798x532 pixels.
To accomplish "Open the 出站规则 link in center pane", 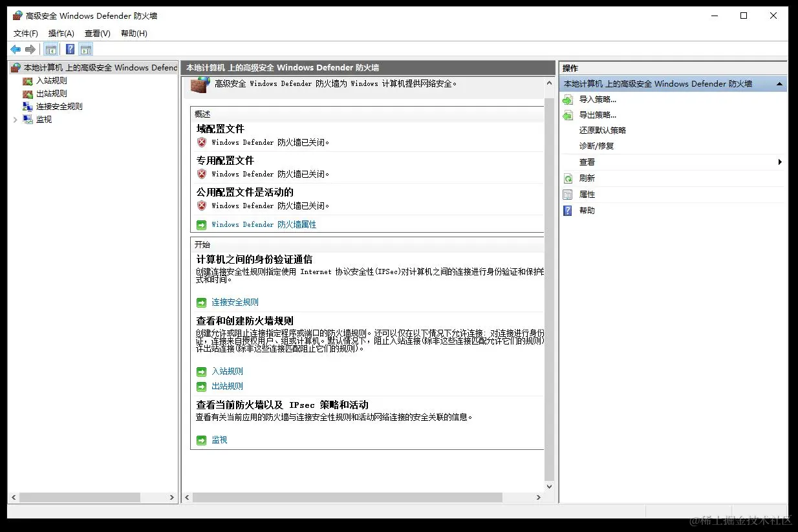I will [228, 387].
